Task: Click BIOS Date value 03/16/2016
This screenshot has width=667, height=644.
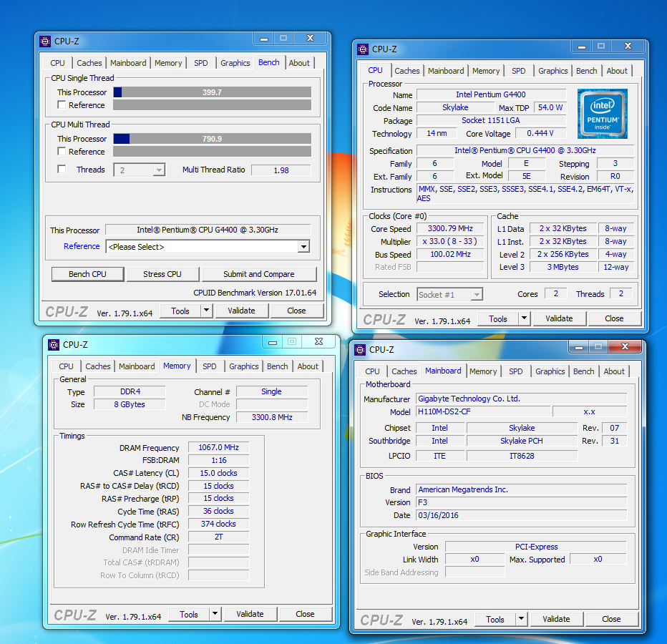Action: pyautogui.click(x=521, y=515)
